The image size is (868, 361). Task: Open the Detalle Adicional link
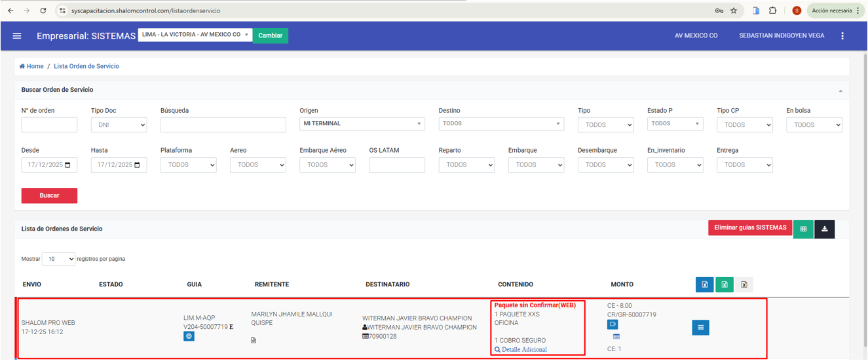(x=521, y=350)
